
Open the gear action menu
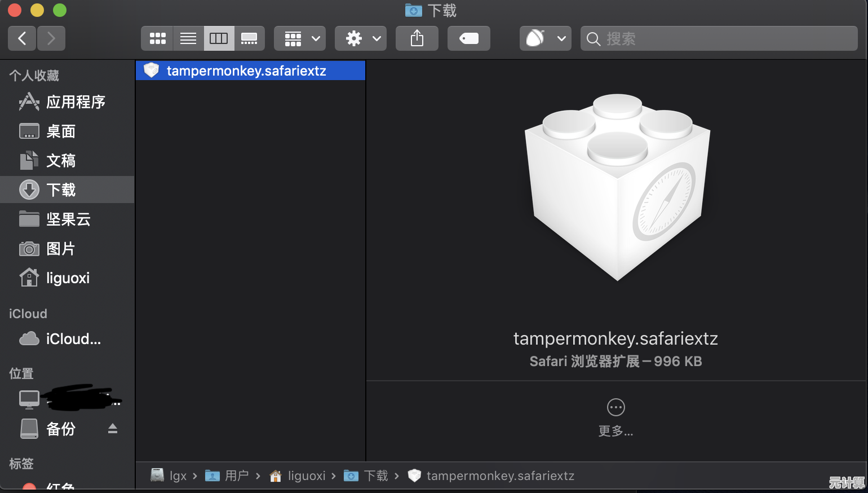[361, 38]
